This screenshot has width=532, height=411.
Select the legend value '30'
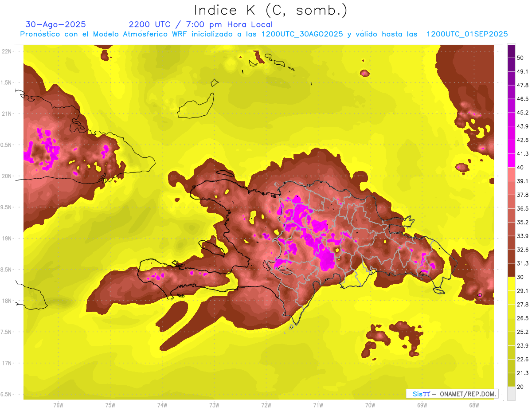click(520, 277)
